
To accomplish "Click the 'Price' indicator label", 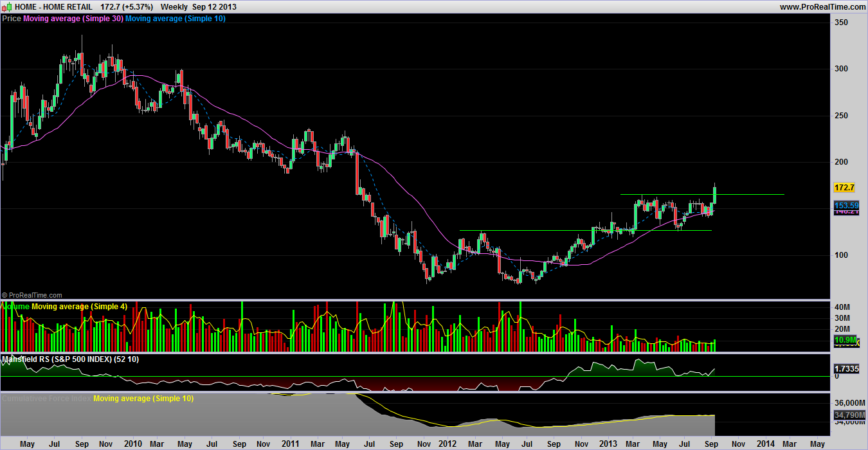I will 12,19.
